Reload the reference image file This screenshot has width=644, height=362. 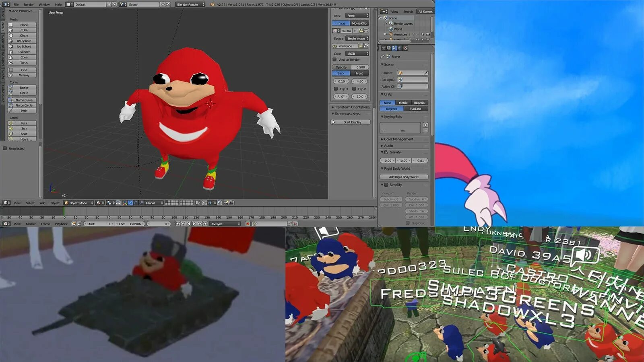(x=366, y=46)
